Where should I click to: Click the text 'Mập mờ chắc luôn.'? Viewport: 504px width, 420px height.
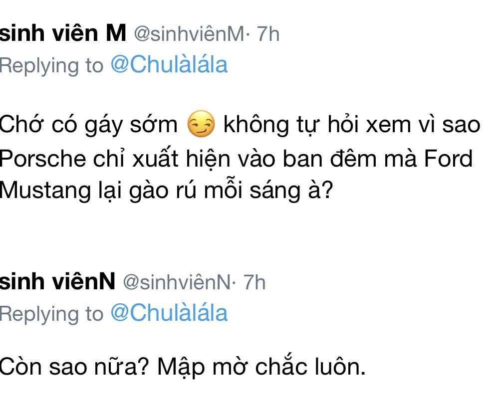[261, 367]
